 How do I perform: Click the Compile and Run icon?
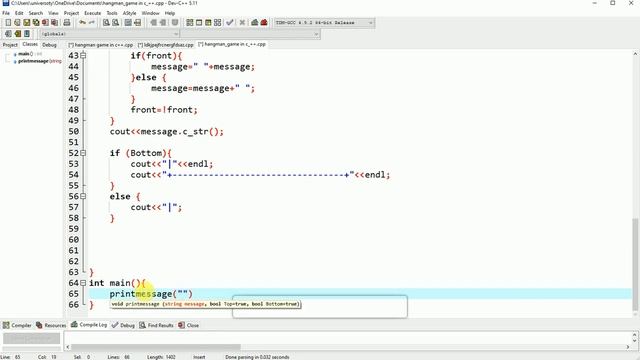208,23
